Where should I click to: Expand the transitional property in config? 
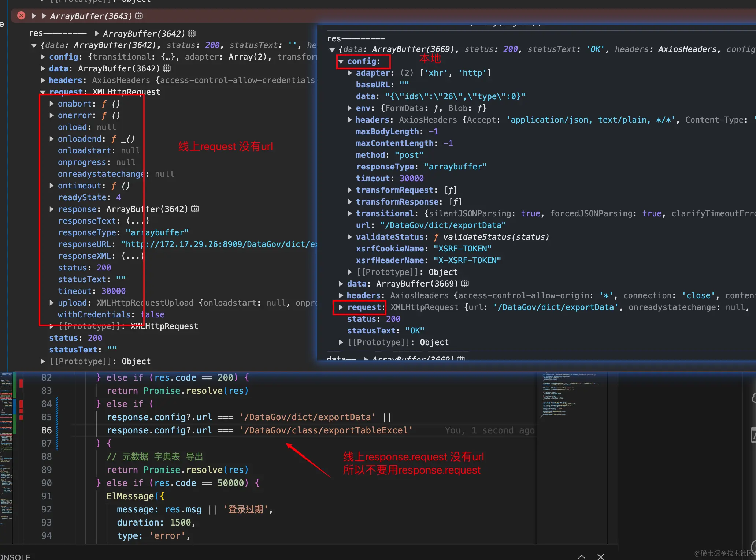(x=350, y=213)
